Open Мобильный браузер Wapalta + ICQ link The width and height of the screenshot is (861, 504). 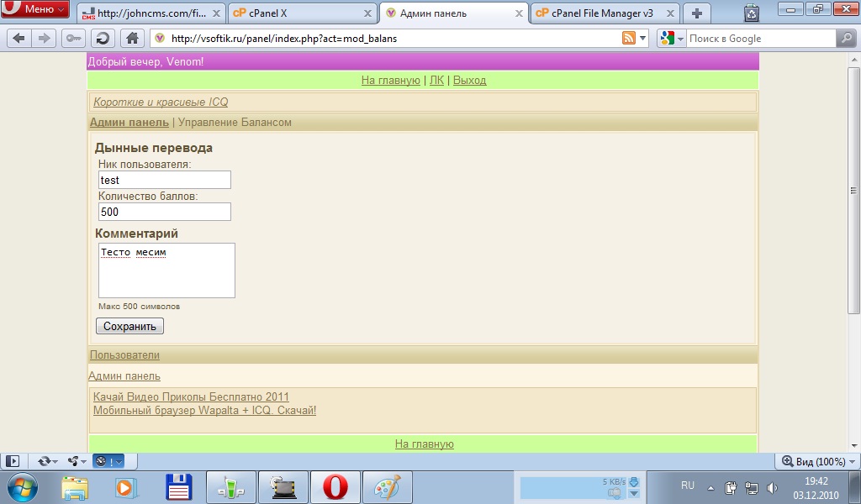(205, 410)
